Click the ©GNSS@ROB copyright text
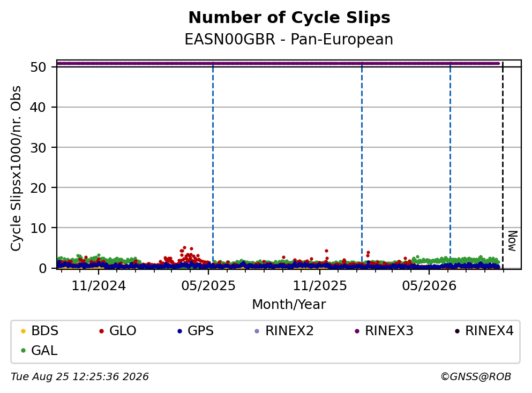Screen dimensions: 532x393 tap(476, 377)
